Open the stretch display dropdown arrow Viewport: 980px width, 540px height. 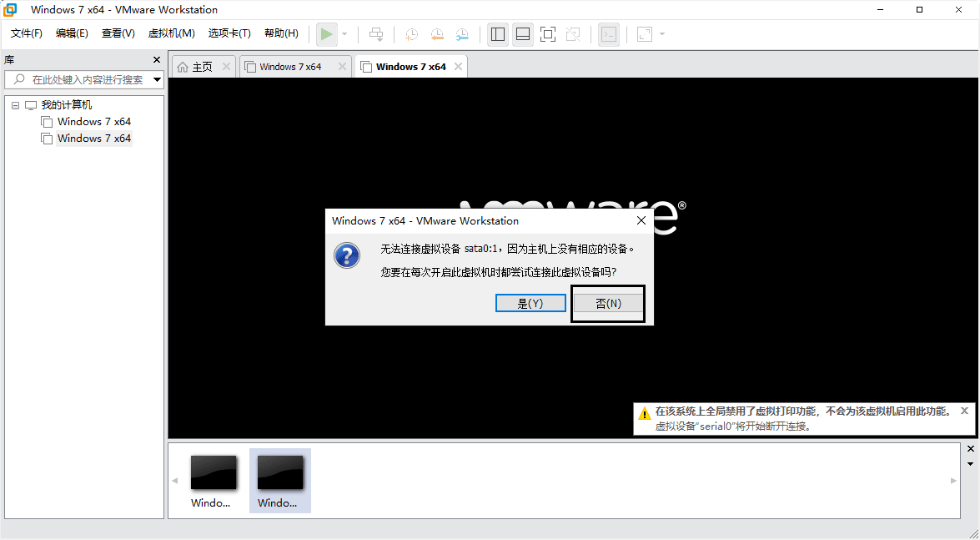click(662, 34)
